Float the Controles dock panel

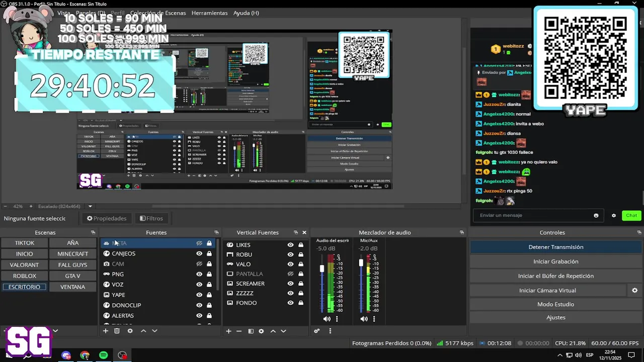[639, 232]
